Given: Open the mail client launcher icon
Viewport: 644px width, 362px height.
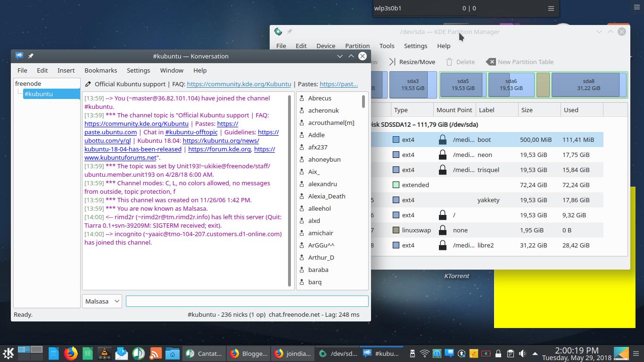Looking at the screenshot, I should point(122,353).
